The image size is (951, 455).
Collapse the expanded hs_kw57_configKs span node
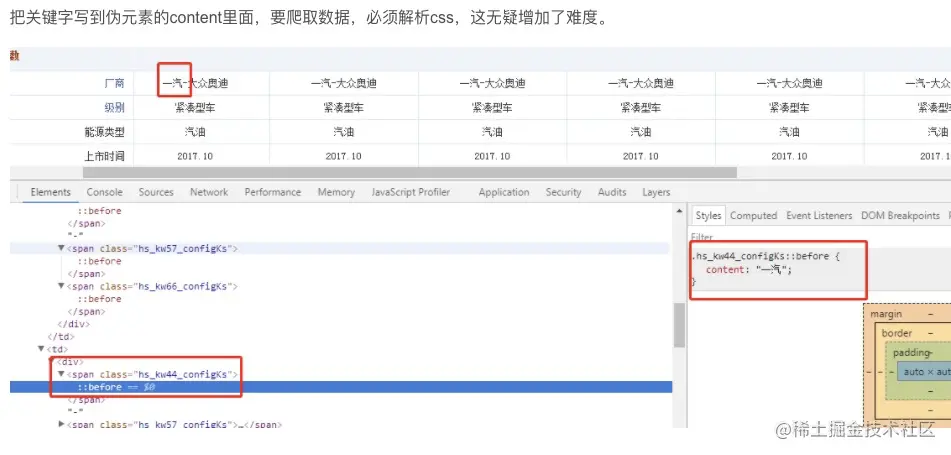click(61, 248)
